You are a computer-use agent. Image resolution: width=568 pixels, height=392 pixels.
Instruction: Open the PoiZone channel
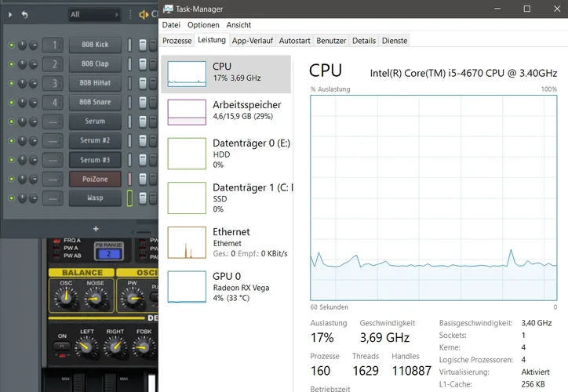click(95, 180)
